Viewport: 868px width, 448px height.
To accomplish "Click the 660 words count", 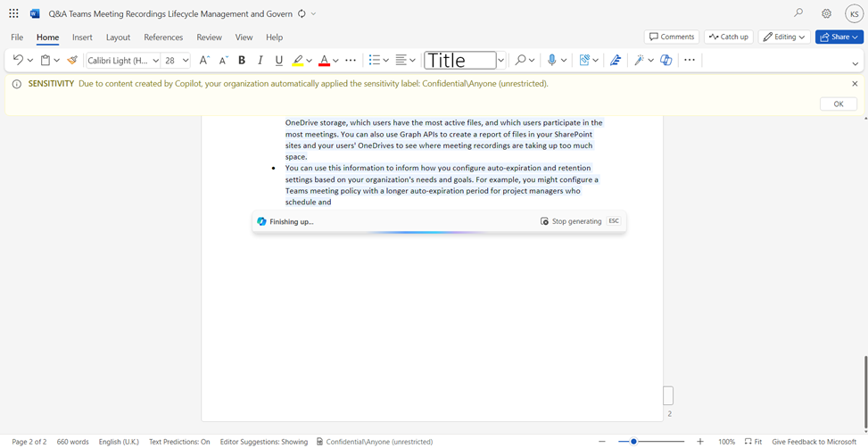I will click(x=72, y=442).
